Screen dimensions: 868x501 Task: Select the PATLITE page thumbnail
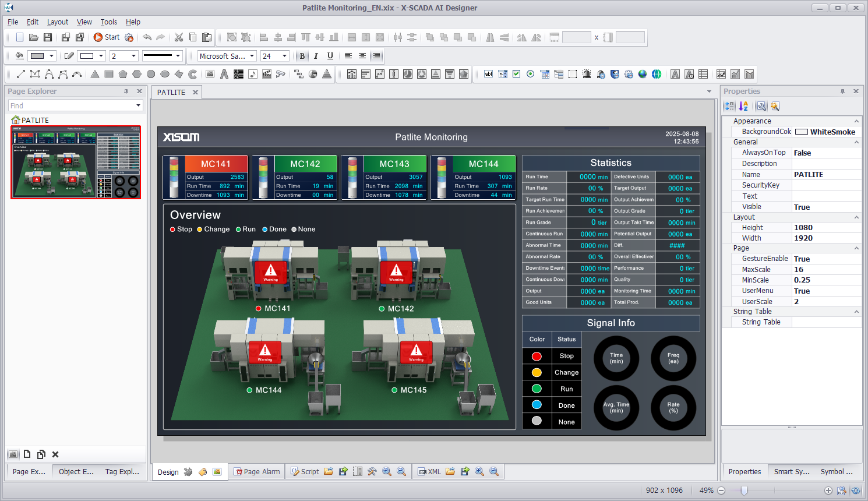(x=76, y=163)
